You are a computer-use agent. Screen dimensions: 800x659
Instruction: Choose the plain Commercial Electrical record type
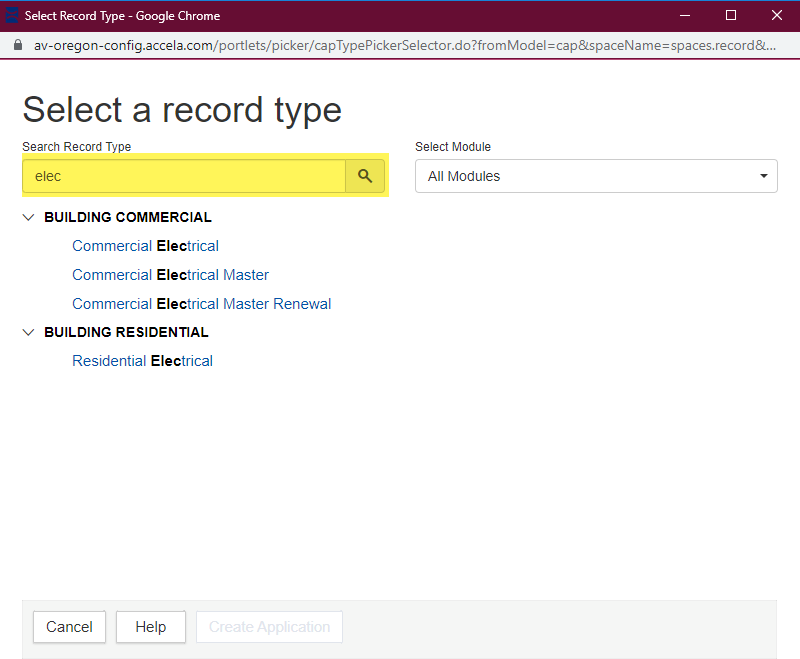coord(145,246)
